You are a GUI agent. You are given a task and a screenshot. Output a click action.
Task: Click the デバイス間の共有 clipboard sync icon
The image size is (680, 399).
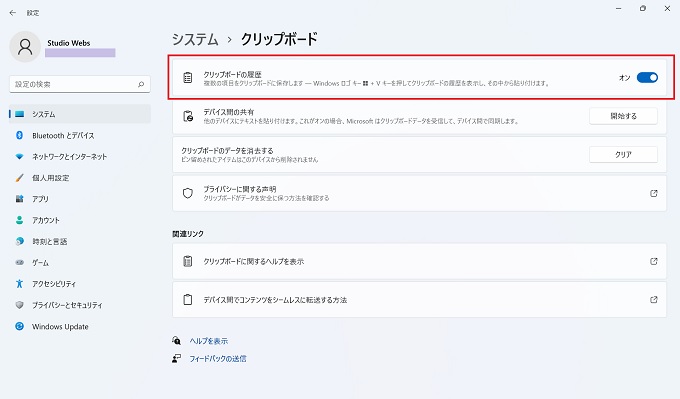tap(188, 116)
